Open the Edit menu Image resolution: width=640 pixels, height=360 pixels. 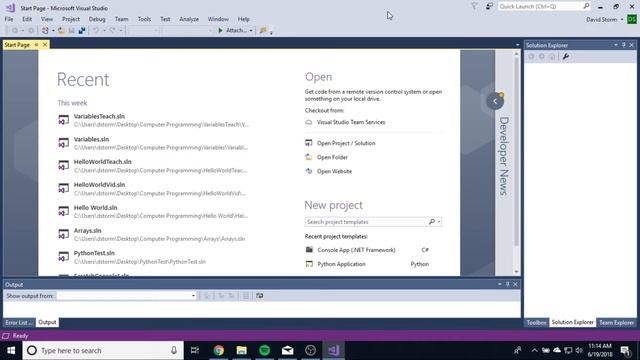[27, 19]
